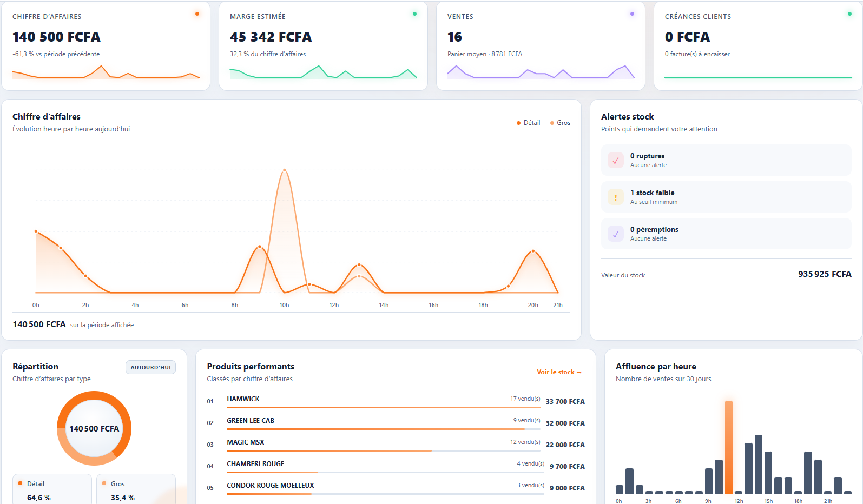Viewport: 863px width, 504px height.
Task: Click the 45 342 FCFA marge estimée value
Action: coord(271,37)
